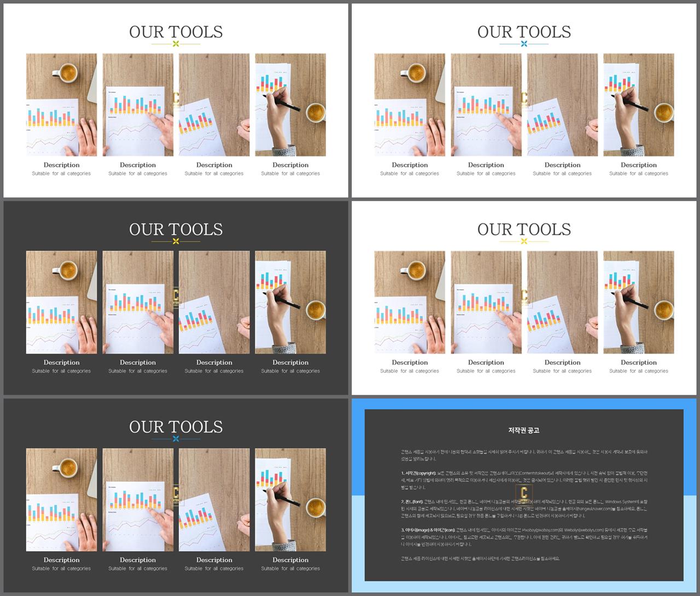Select pen-holding hand photo in yellow-ornament dark slide
700x596 pixels.
[x=290, y=302]
